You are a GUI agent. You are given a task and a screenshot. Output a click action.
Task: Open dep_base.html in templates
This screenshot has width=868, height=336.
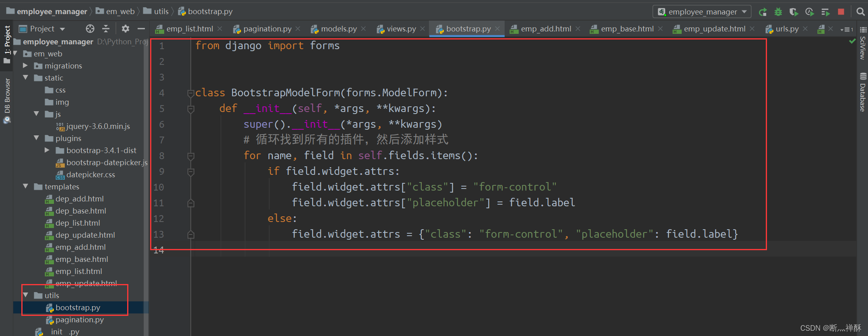click(76, 211)
